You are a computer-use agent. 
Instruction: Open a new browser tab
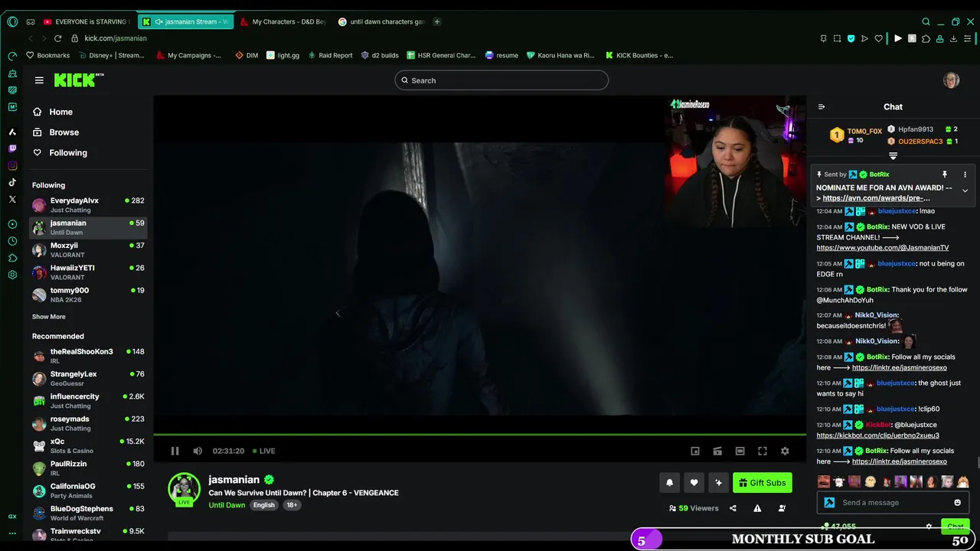coord(437,21)
